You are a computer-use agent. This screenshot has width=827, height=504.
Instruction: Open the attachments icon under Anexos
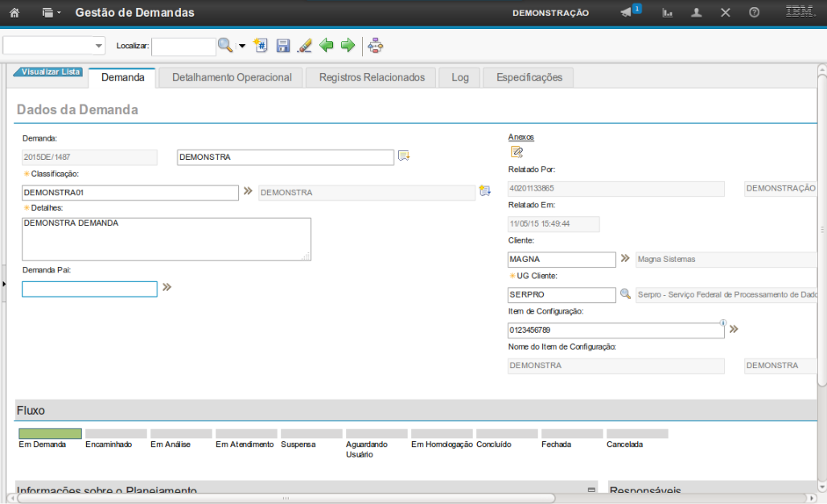tap(516, 152)
